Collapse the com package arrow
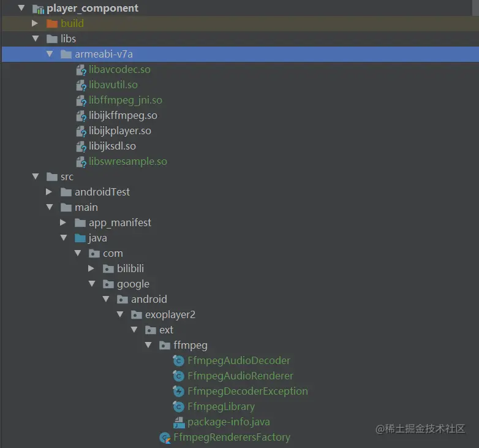The height and width of the screenshot is (448, 479). (x=78, y=253)
